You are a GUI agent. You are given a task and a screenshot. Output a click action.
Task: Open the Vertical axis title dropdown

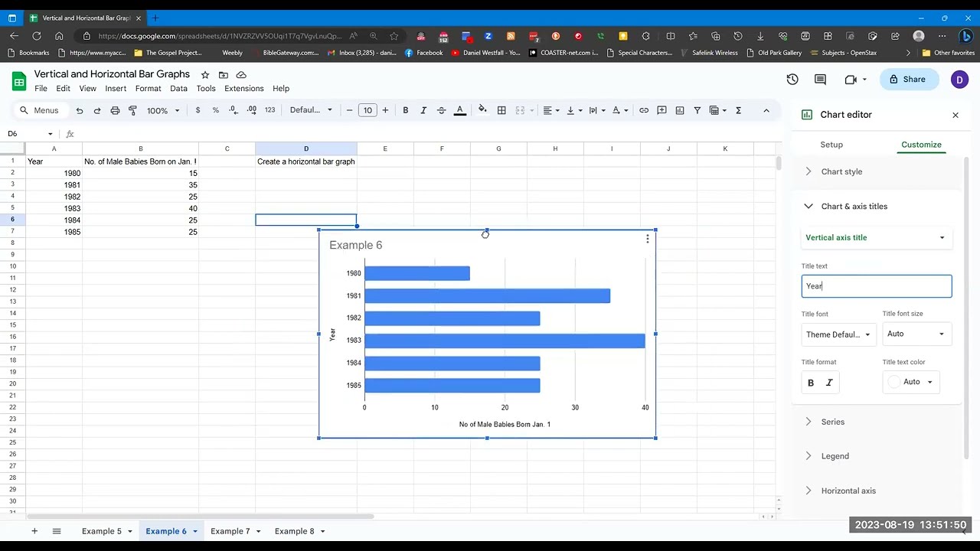[876, 238]
